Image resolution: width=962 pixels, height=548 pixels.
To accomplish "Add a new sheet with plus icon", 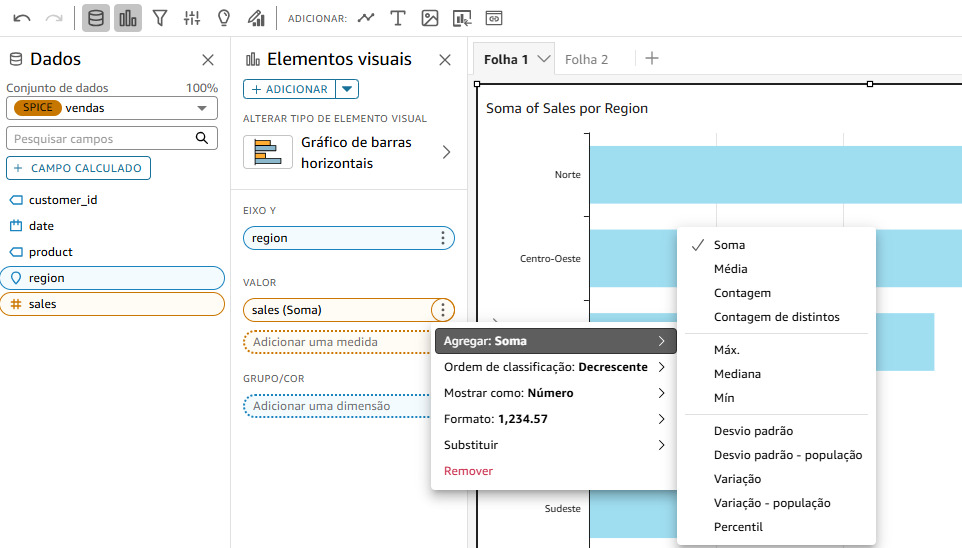I will pyautogui.click(x=652, y=58).
